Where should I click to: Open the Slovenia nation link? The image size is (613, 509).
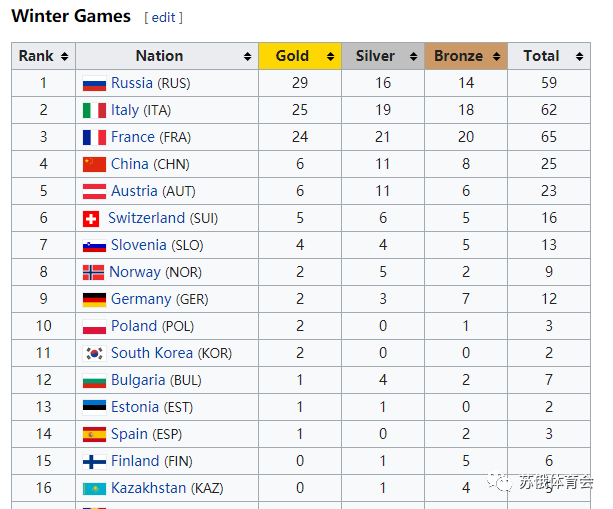pyautogui.click(x=139, y=245)
